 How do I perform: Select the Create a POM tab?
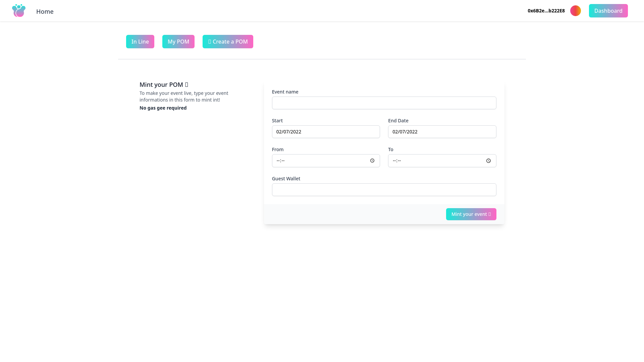click(228, 42)
